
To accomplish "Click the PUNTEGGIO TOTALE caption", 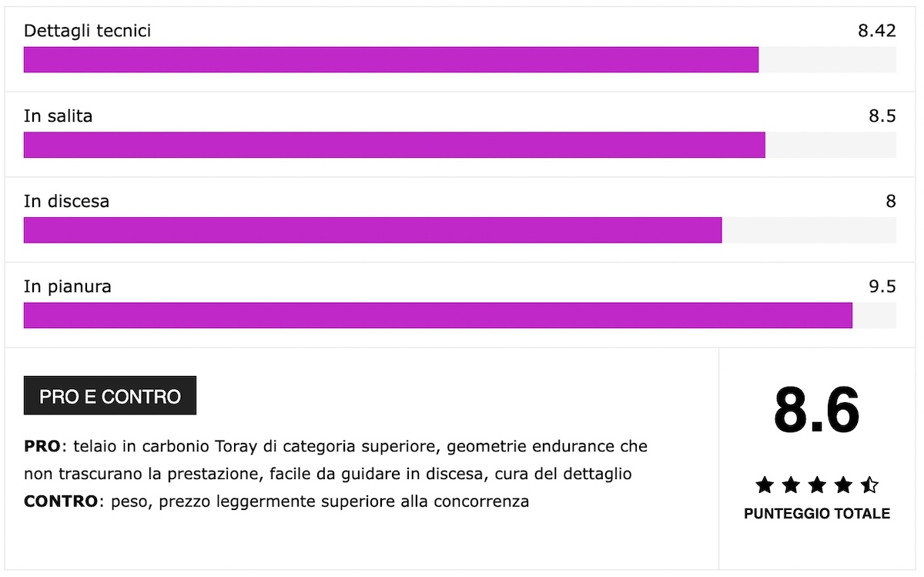I will [817, 514].
